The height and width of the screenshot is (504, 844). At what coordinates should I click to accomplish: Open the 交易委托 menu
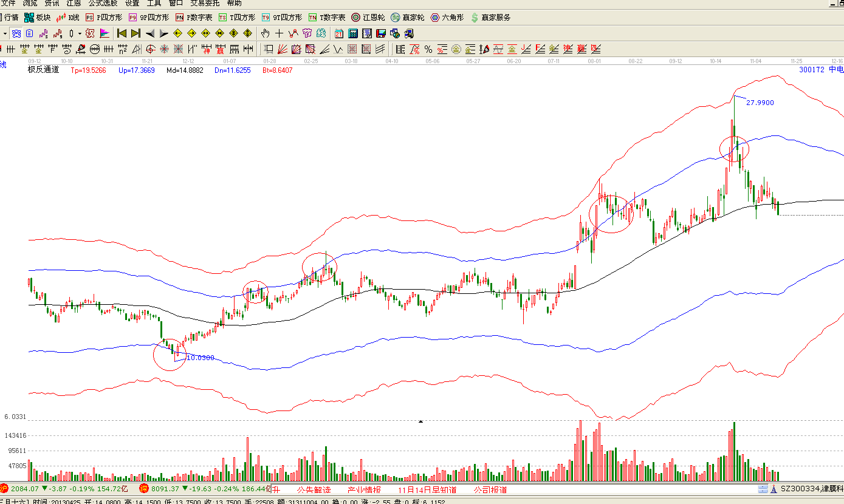click(204, 3)
